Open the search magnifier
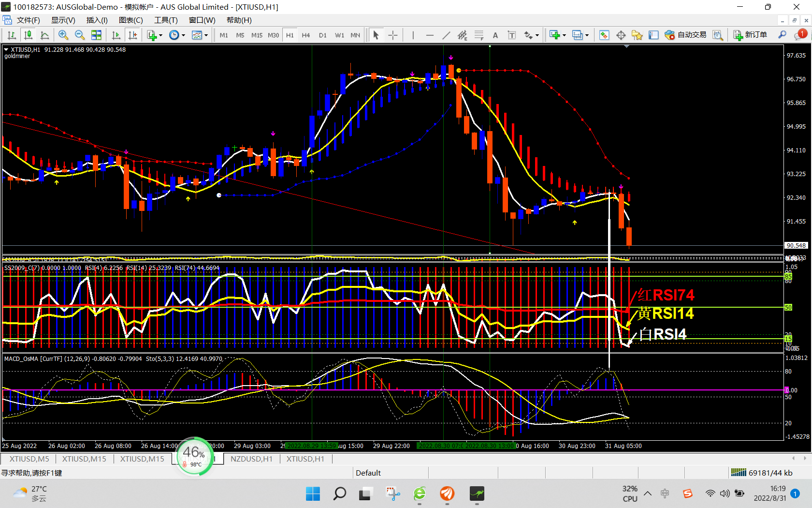 click(x=782, y=35)
